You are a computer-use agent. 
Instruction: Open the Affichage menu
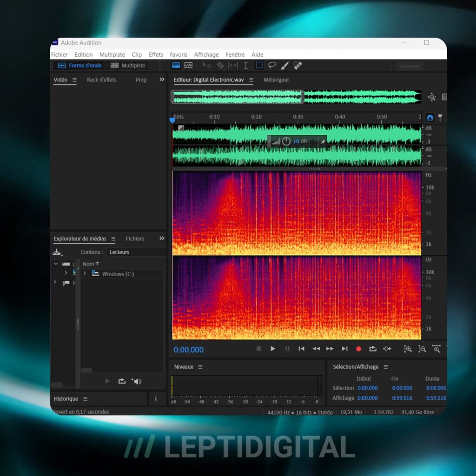[206, 55]
